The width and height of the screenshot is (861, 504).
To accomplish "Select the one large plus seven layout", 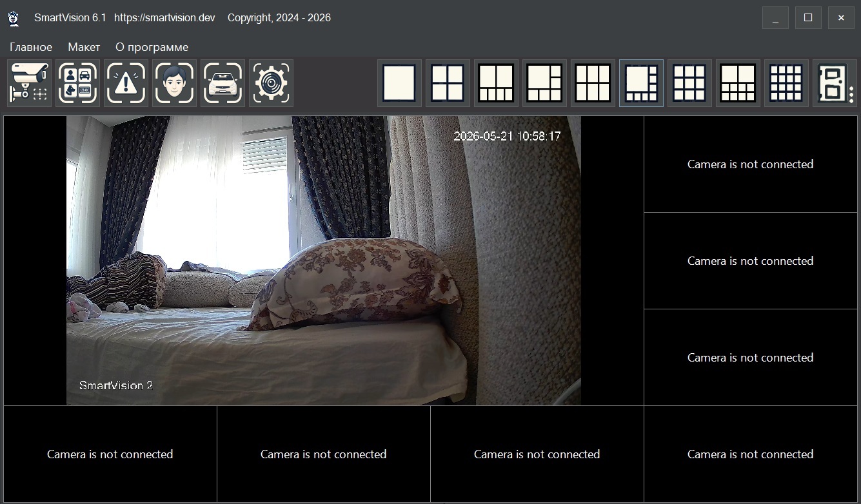I will (x=641, y=83).
